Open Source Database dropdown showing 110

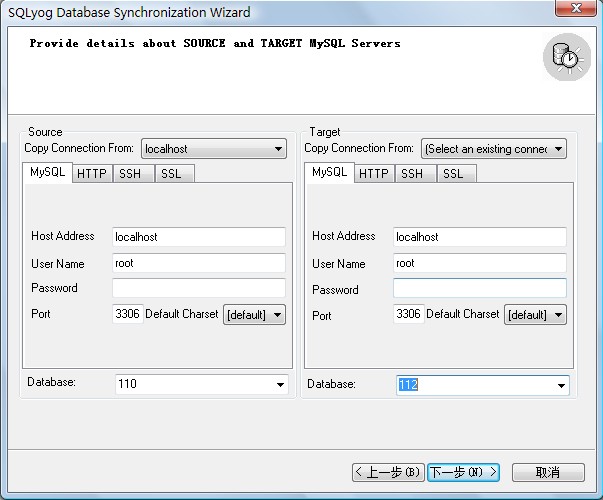[x=202, y=384]
